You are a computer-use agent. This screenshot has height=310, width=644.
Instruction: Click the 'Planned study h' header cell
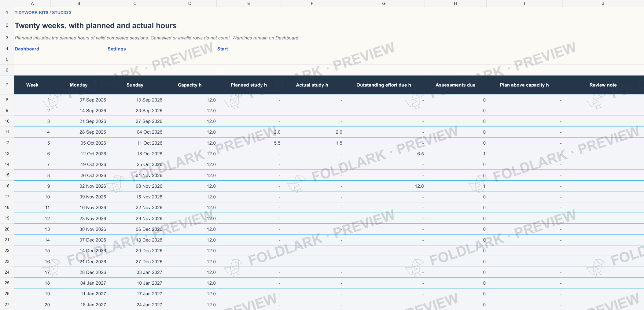tap(249, 85)
